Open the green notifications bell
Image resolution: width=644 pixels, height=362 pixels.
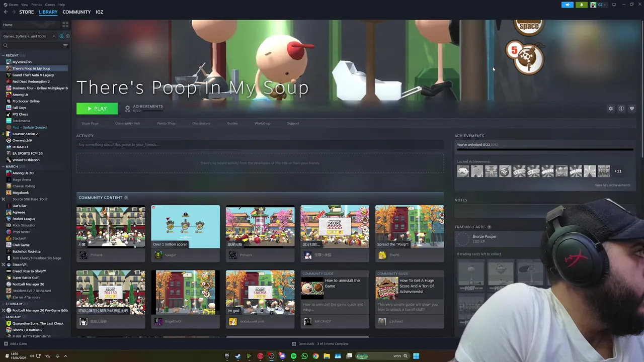pyautogui.click(x=581, y=5)
